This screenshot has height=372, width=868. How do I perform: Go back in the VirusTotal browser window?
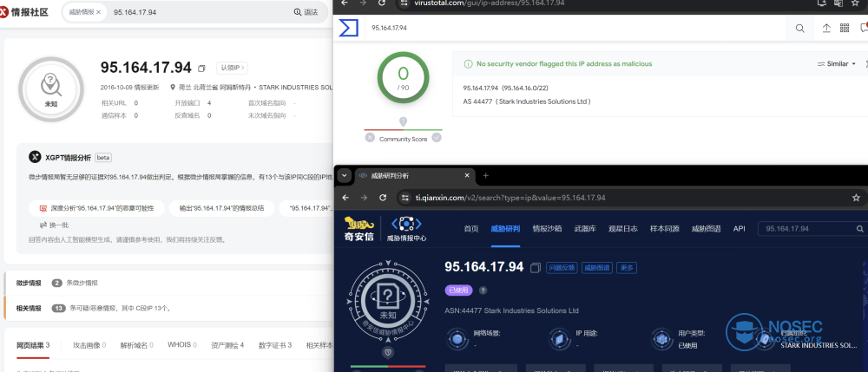(344, 3)
